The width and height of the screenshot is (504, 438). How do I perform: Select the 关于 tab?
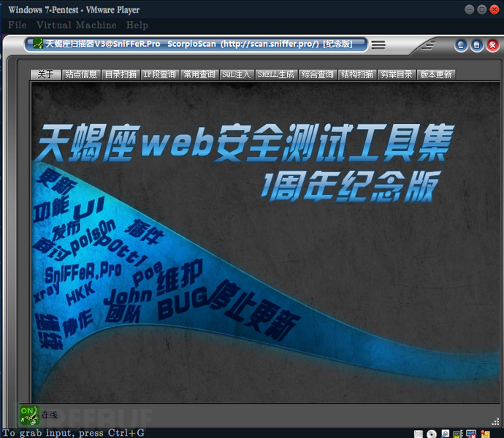pos(45,74)
